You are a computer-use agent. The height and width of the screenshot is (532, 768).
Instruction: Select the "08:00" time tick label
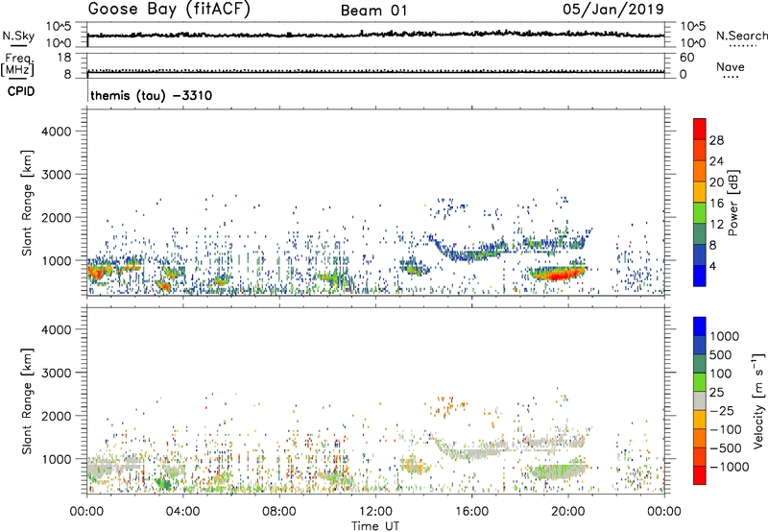(x=278, y=512)
